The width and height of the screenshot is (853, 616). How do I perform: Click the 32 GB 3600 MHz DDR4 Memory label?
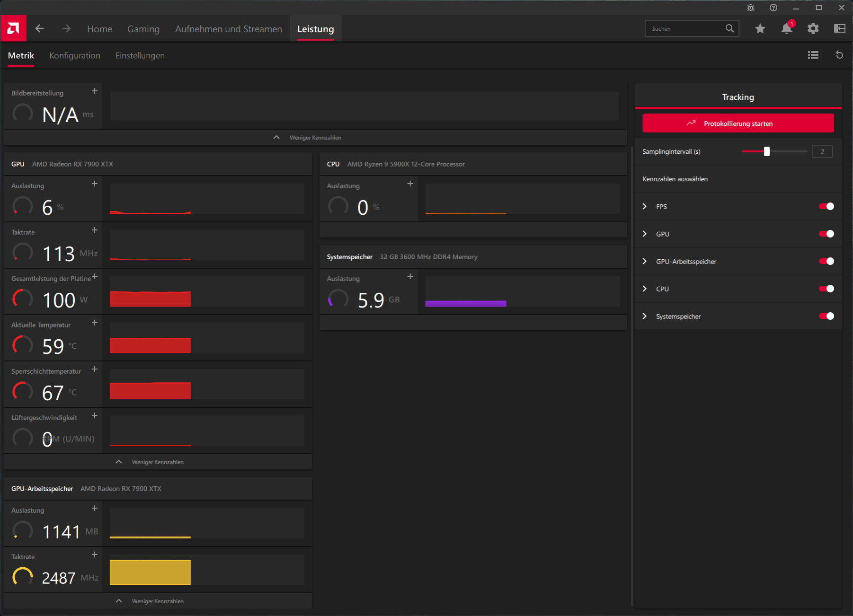coord(429,257)
